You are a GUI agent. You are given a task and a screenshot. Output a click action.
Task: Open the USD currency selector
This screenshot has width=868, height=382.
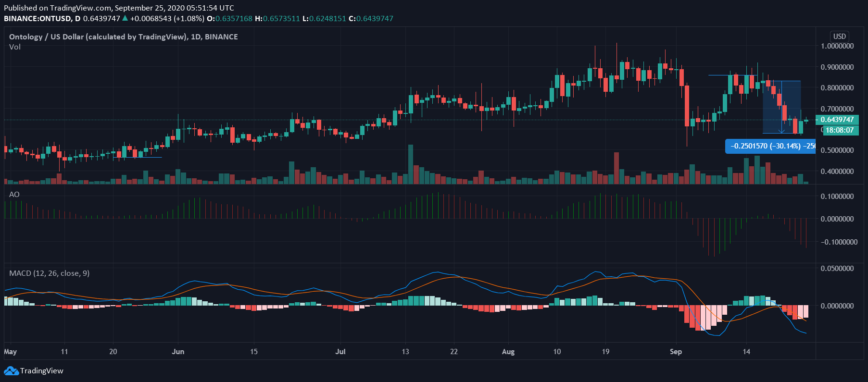coord(840,37)
